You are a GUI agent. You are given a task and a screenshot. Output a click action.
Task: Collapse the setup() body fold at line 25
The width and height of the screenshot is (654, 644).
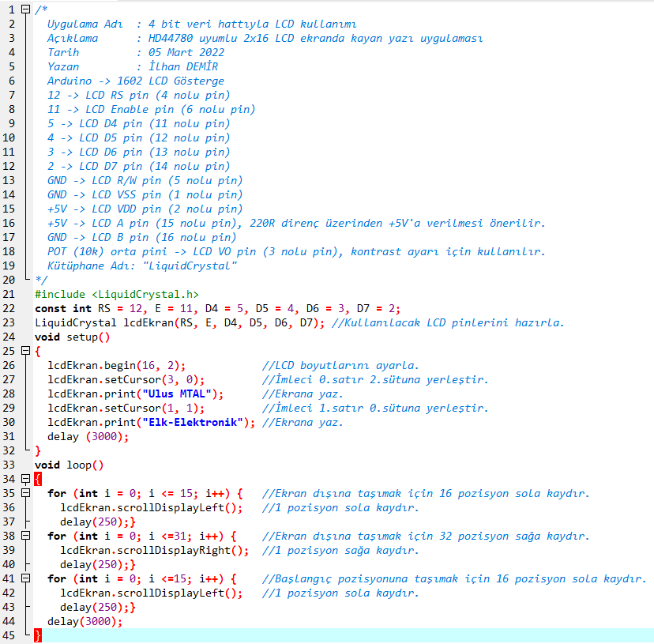25,351
